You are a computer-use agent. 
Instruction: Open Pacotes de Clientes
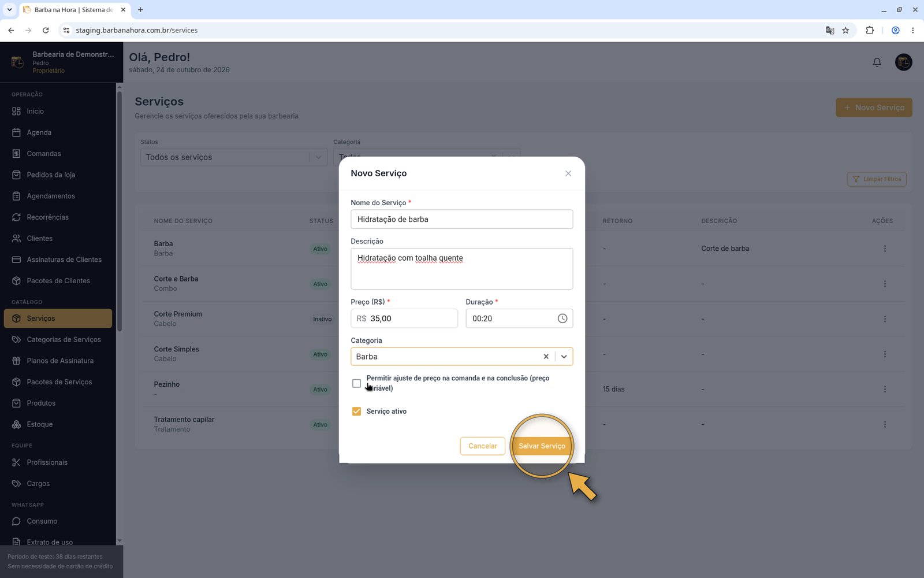point(58,281)
